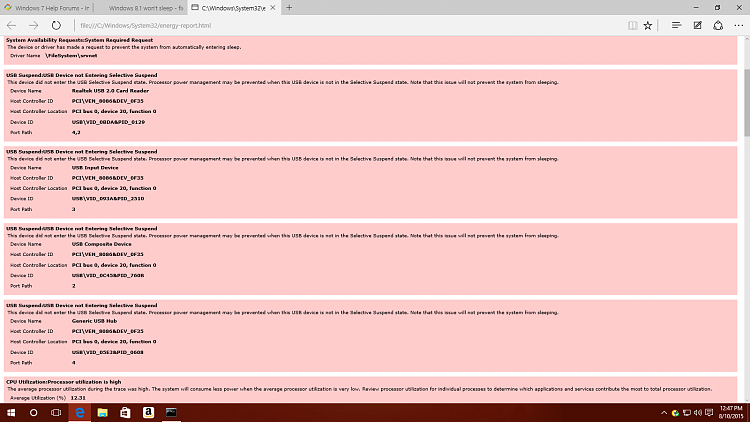
Task: Select 'Generic USB Hub' device name
Action: 94,321
